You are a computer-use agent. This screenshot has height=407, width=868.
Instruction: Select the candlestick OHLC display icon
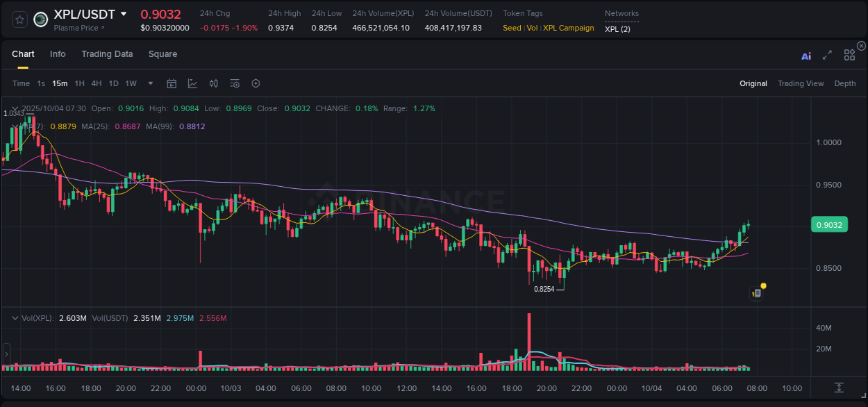click(213, 83)
